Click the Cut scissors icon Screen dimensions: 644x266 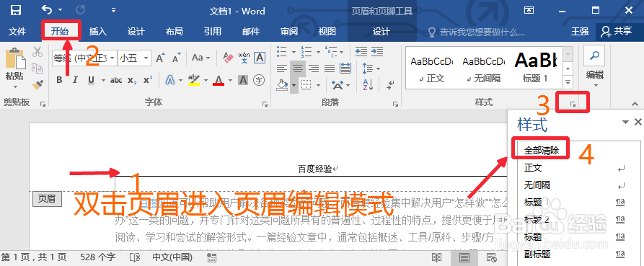[38, 52]
